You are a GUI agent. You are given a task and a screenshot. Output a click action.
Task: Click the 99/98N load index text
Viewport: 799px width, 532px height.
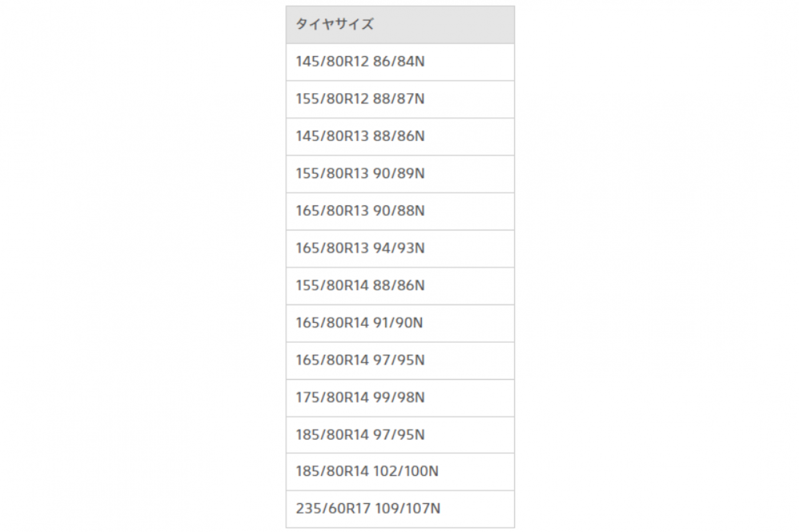(x=399, y=398)
